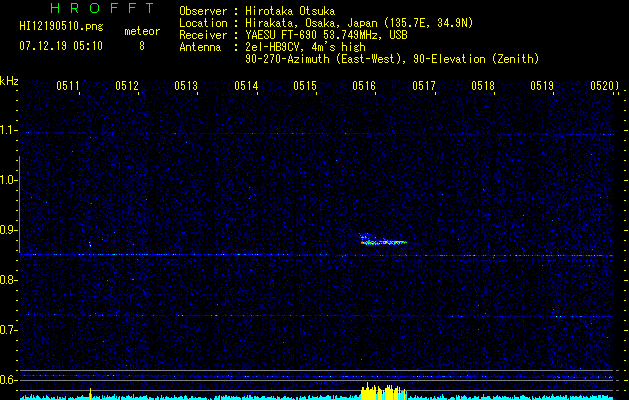Screen dimensions: 629x400
Task: Click observer name Hirotaka Otsuka
Action: click(290, 11)
